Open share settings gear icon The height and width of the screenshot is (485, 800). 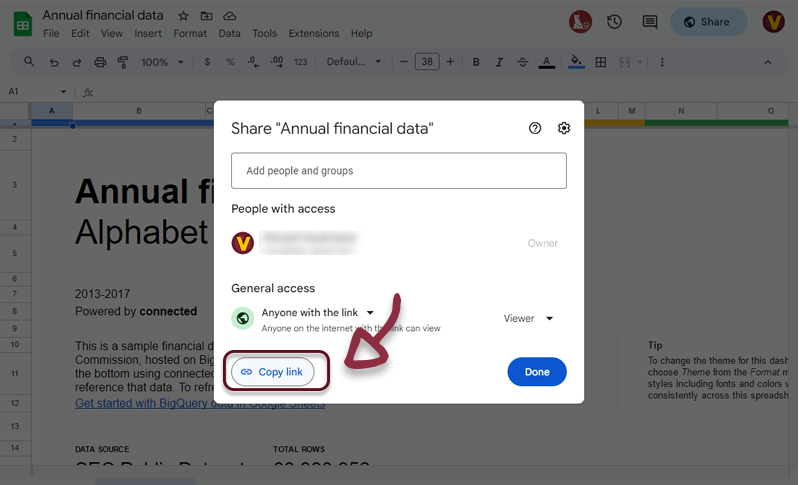coord(564,128)
